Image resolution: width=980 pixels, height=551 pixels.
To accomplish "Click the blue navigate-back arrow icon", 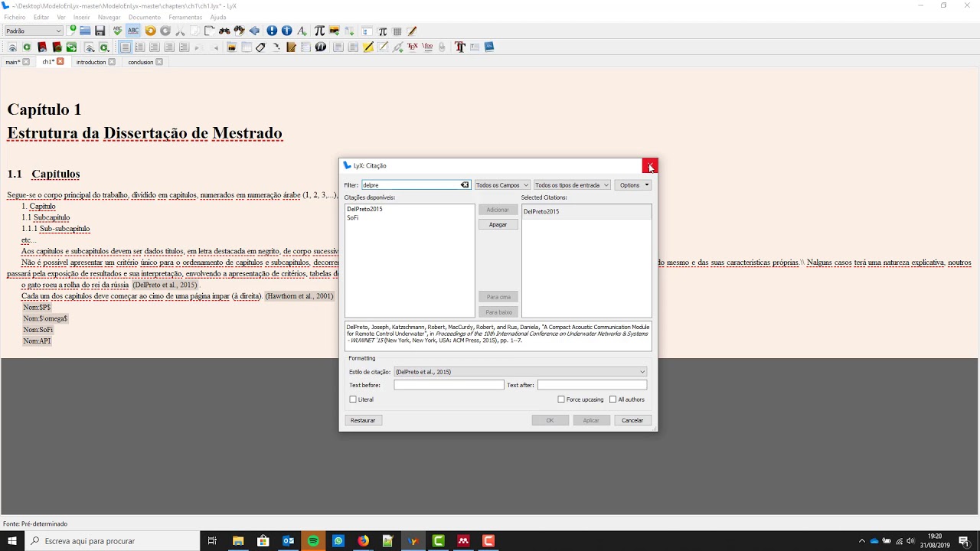I will pos(254,31).
